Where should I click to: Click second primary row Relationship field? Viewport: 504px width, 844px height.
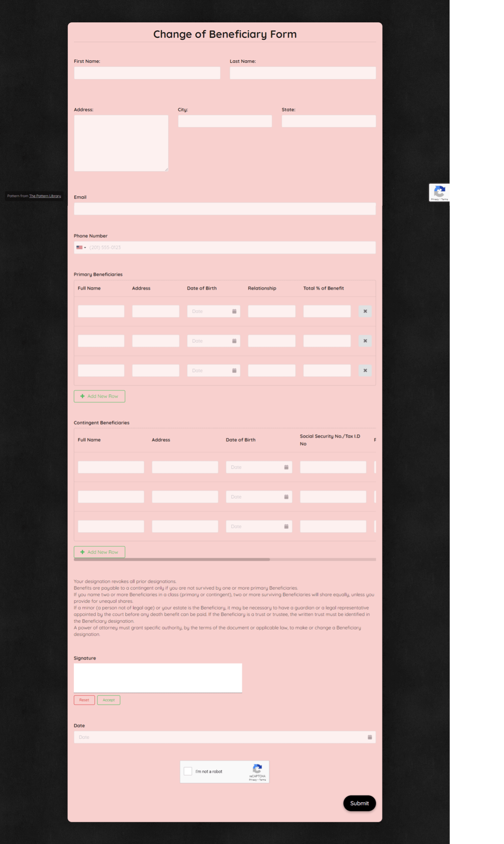pyautogui.click(x=272, y=341)
